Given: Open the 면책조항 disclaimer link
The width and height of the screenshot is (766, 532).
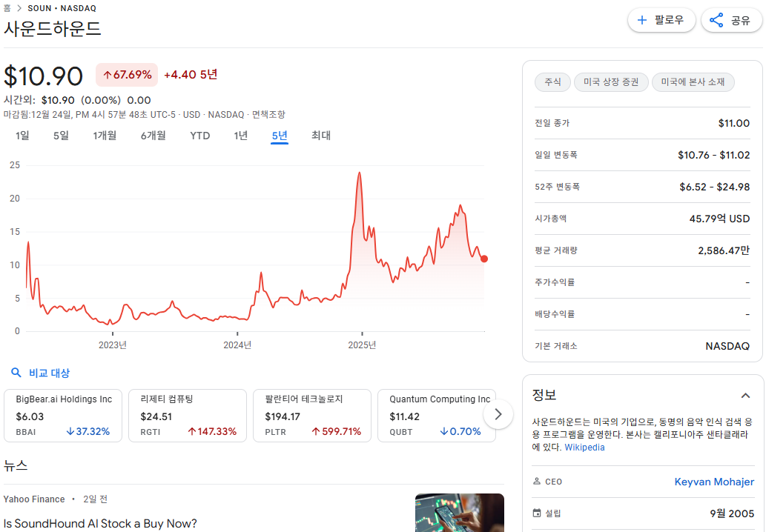Looking at the screenshot, I should coord(268,115).
